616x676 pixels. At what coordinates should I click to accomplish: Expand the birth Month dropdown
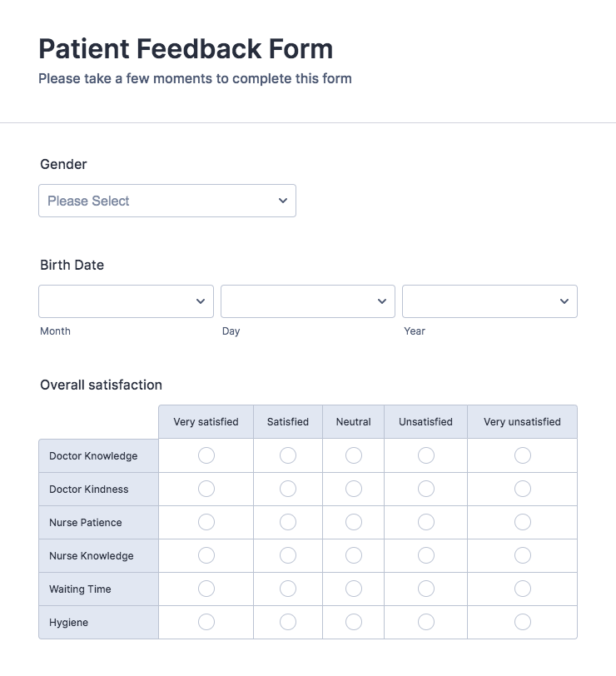pos(126,301)
